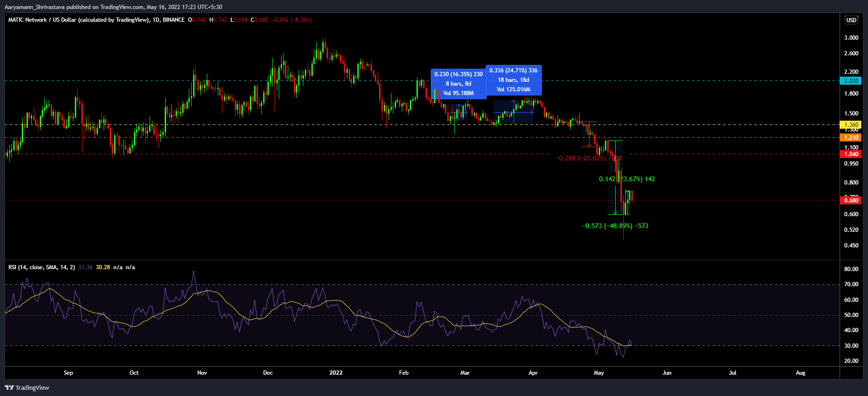This screenshot has width=868, height=396.
Task: Click the RSI 70.00 level on the scale
Action: (x=851, y=284)
